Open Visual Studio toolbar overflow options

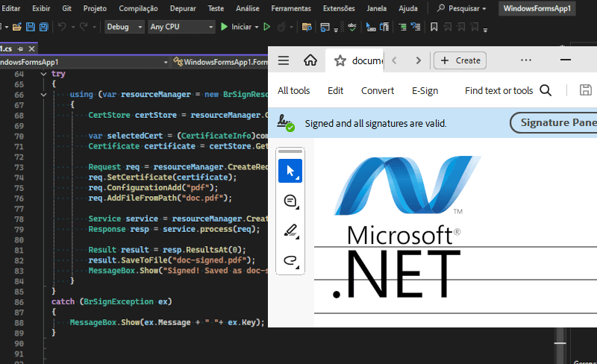(486, 30)
